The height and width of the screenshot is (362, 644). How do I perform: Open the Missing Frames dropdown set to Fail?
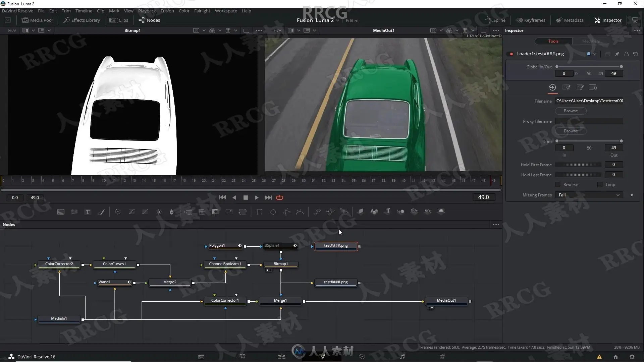[589, 195]
